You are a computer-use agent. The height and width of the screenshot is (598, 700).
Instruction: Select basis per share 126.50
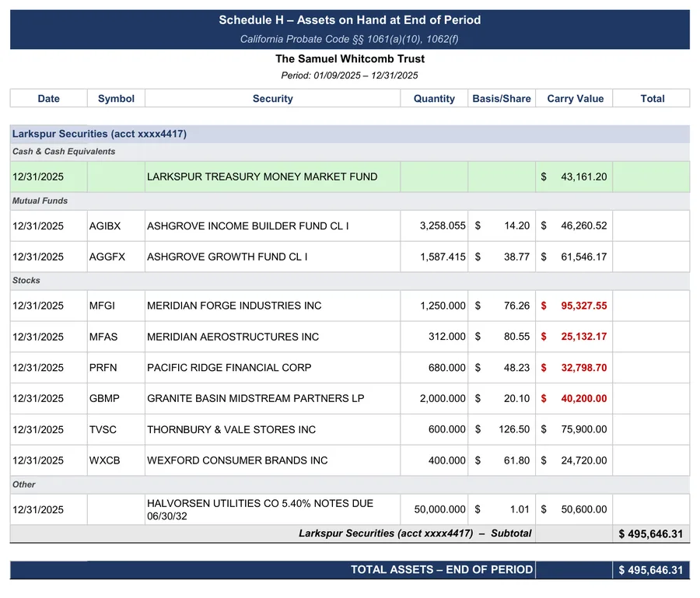click(x=514, y=429)
